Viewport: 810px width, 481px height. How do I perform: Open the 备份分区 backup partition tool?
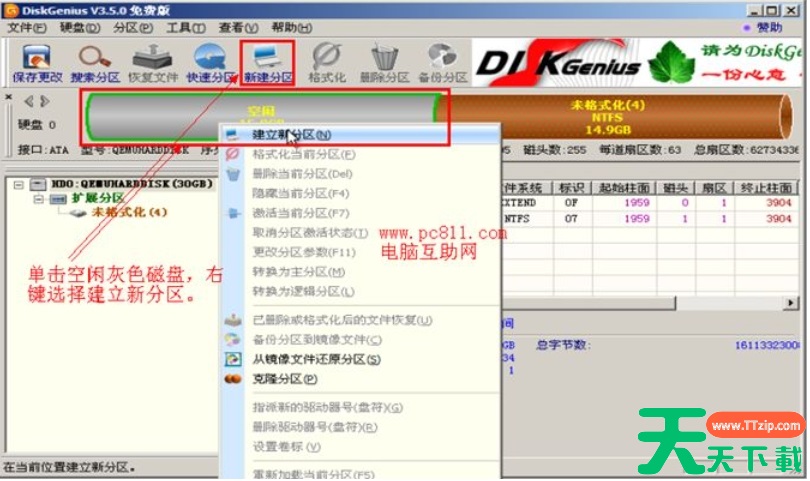coord(443,64)
